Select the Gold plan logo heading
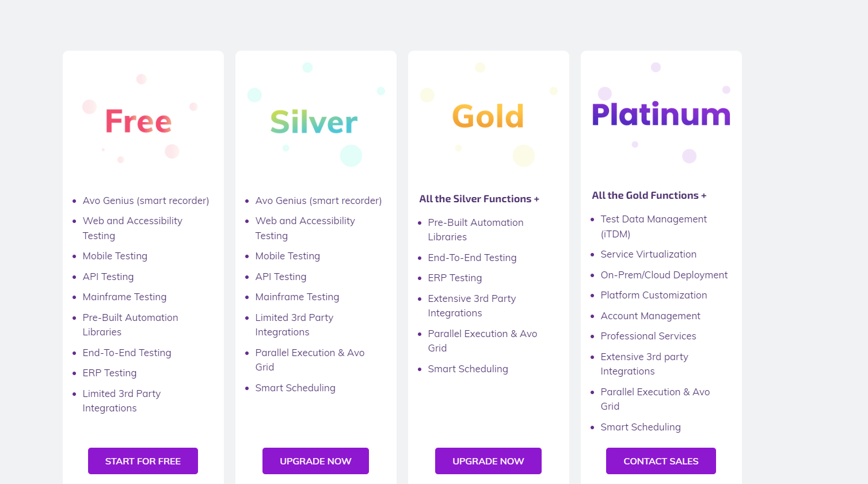Viewport: 868px width, 484px height. pyautogui.click(x=488, y=116)
